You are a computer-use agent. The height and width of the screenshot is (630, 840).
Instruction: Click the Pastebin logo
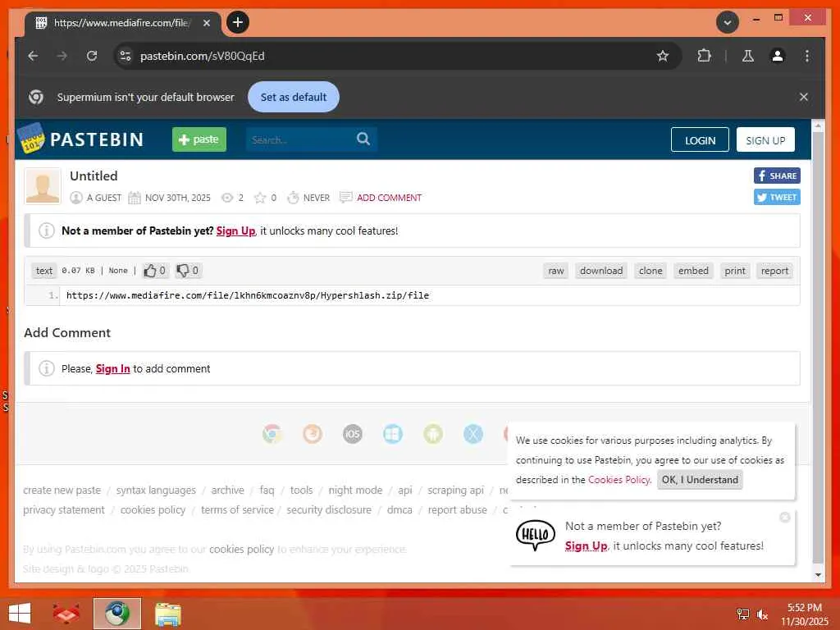[81, 139]
